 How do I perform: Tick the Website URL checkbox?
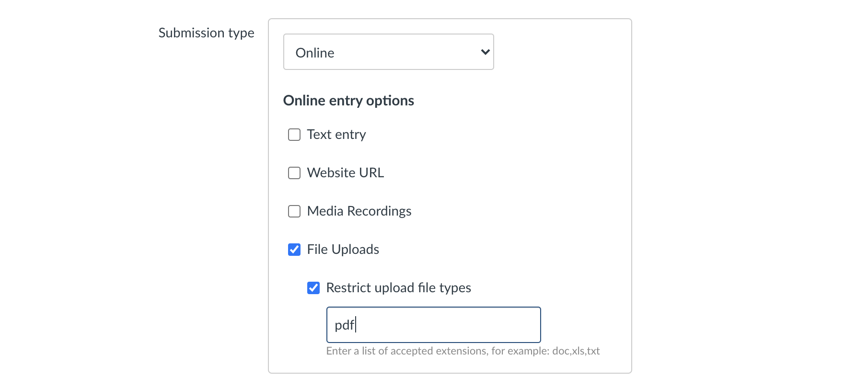pyautogui.click(x=294, y=173)
